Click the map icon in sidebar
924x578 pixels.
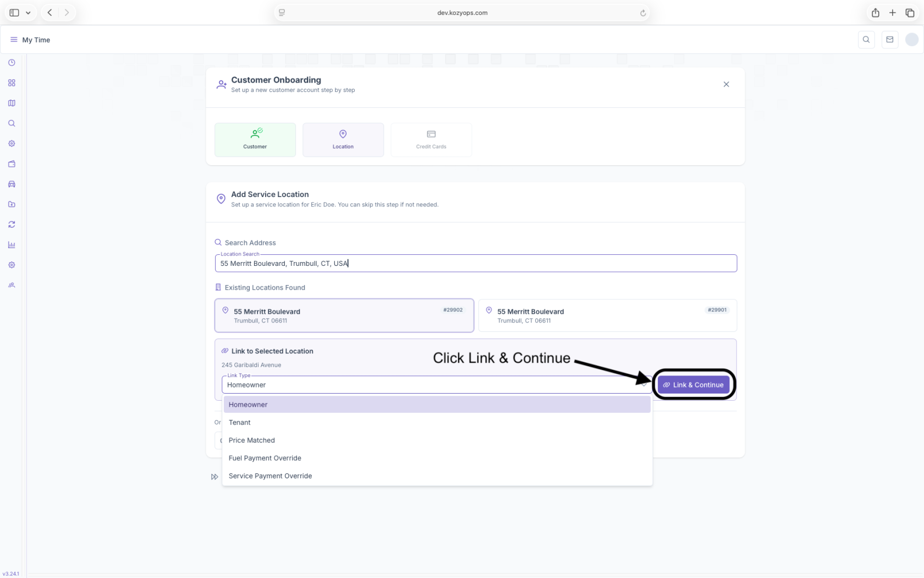click(12, 103)
